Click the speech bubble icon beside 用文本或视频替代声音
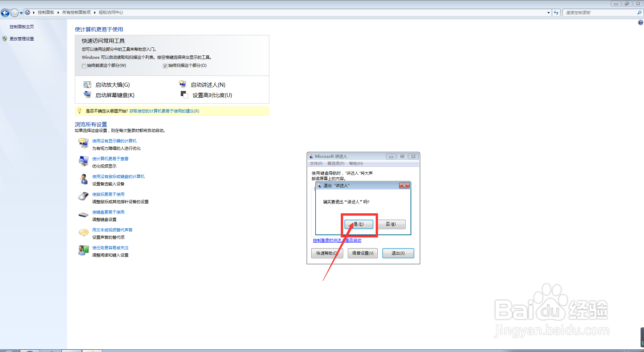Screen dimensions: 644x352 [83, 232]
